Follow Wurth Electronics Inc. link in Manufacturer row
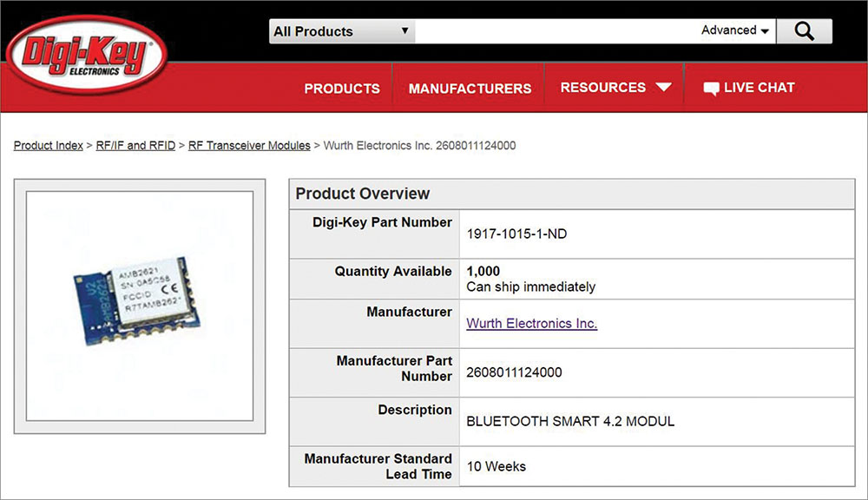The width and height of the screenshot is (868, 500). tap(531, 324)
